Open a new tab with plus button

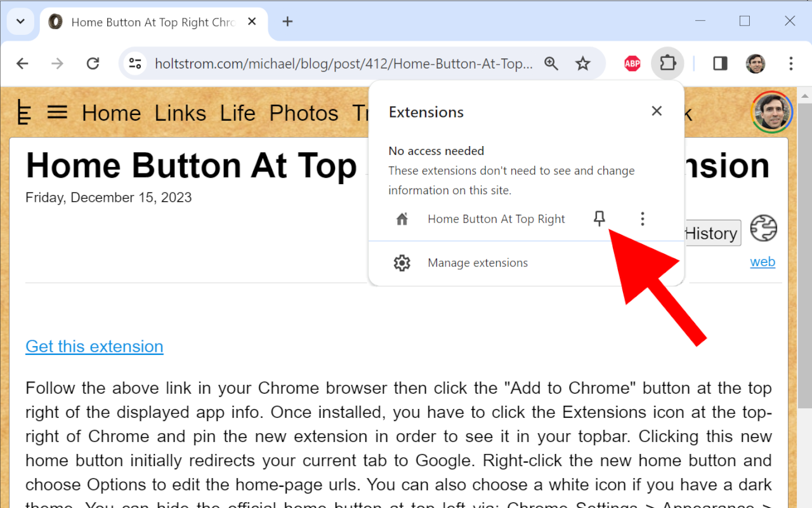point(287,22)
